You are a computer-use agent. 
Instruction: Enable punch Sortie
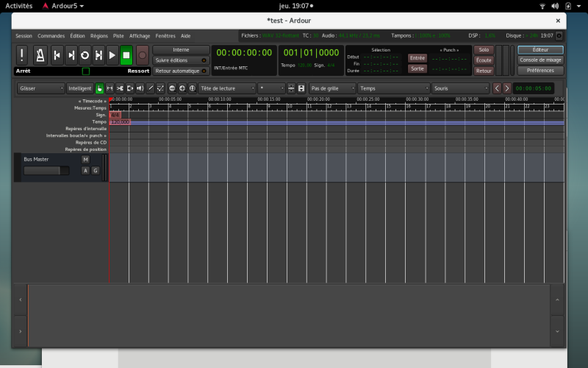417,68
